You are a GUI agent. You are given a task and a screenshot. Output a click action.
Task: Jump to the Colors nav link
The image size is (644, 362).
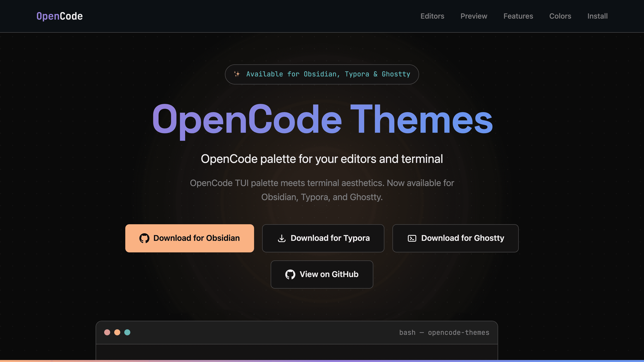(x=560, y=16)
